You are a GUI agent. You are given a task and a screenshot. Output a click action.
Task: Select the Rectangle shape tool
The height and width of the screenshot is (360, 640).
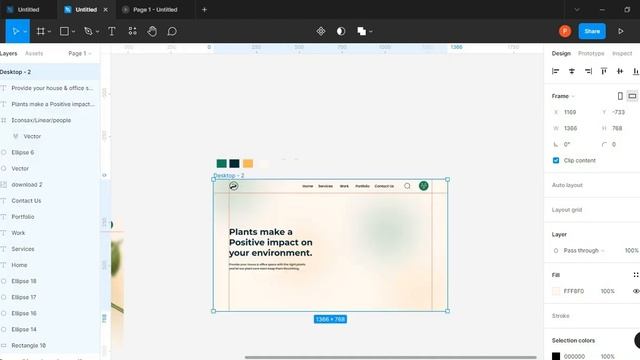[64, 31]
